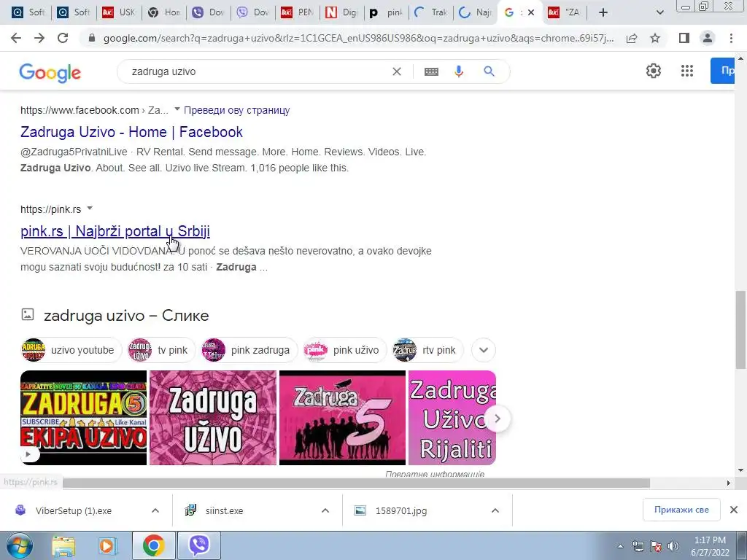
Task: Switch to the first 'Soft' tab
Action: coord(28,12)
